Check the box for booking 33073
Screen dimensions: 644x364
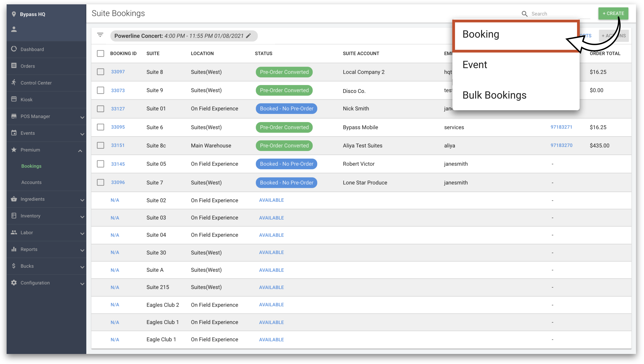[x=100, y=90]
